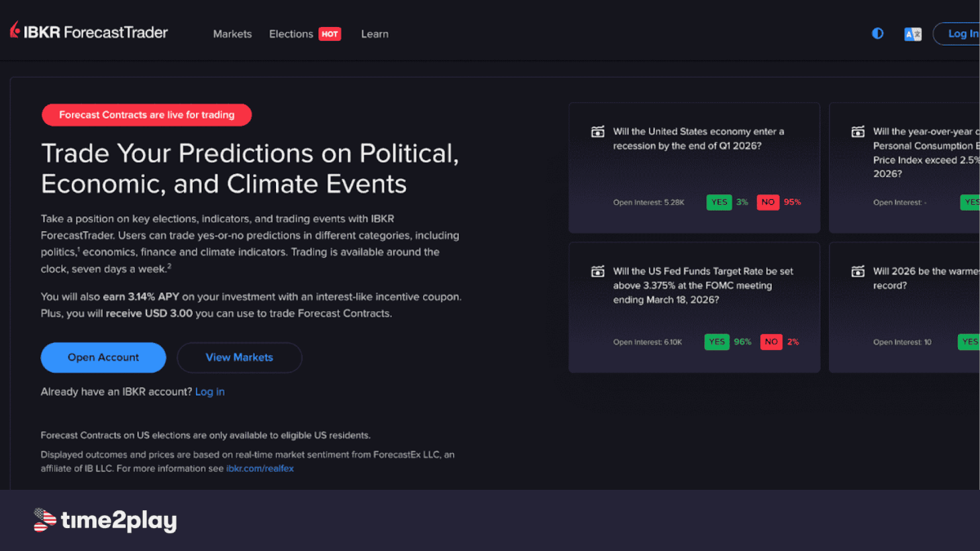Click the 3% YES price on recession card
The image size is (980, 551).
(x=742, y=202)
